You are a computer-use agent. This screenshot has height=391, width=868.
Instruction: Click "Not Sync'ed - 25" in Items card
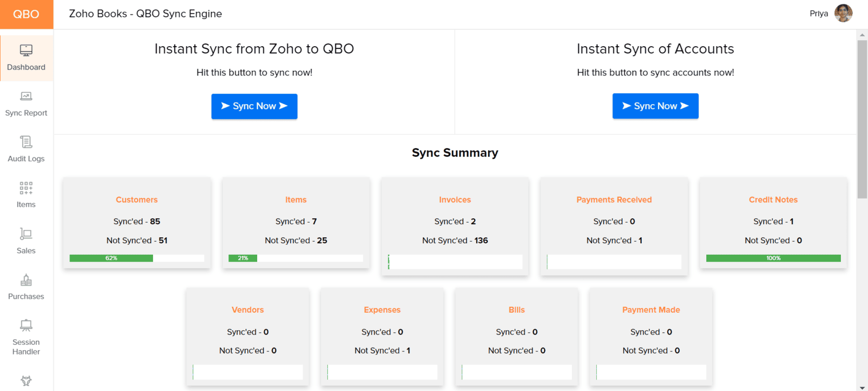point(296,241)
